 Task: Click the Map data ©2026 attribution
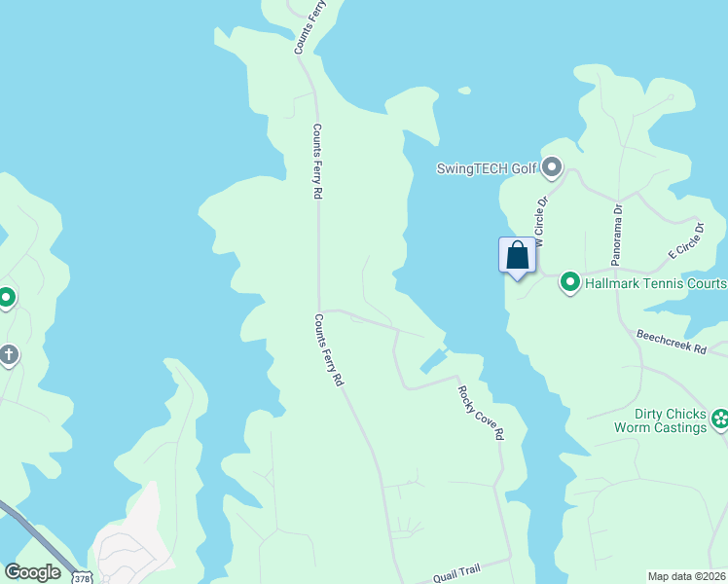[687, 576]
